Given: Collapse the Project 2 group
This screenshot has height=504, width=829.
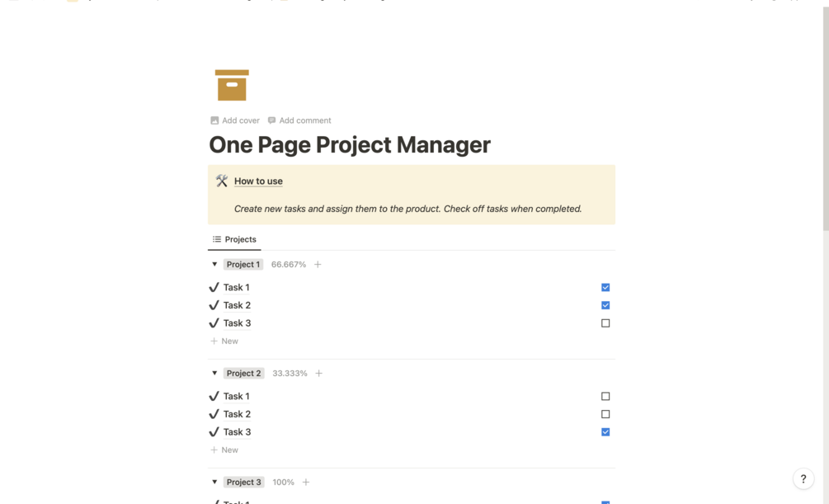Looking at the screenshot, I should point(214,374).
